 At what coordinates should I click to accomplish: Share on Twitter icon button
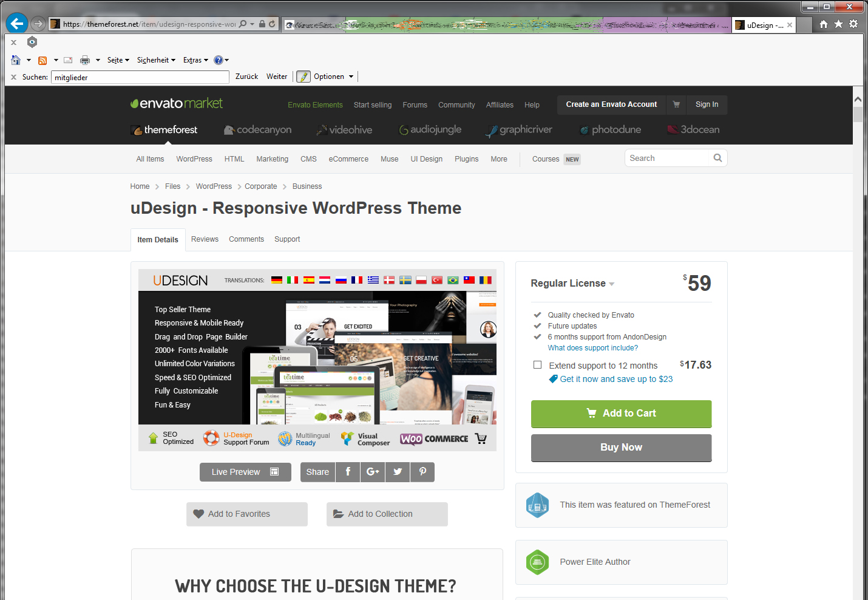398,472
